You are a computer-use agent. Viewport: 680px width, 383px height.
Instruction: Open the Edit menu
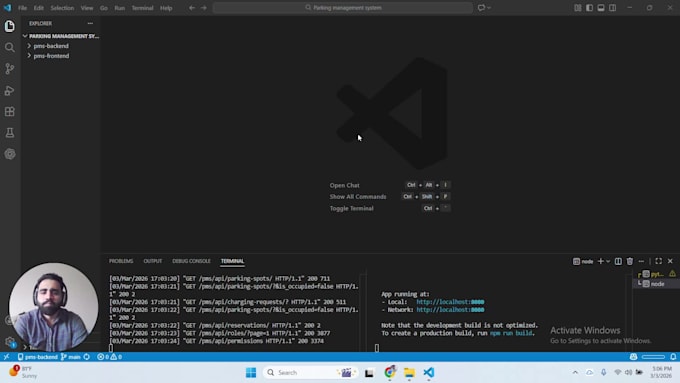[39, 8]
